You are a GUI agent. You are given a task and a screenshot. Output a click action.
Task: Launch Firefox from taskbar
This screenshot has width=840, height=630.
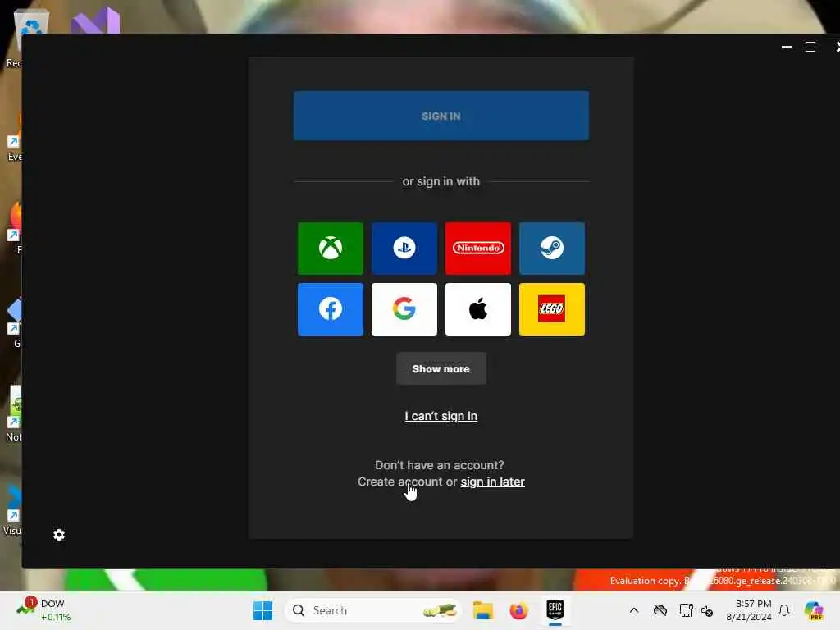518,610
